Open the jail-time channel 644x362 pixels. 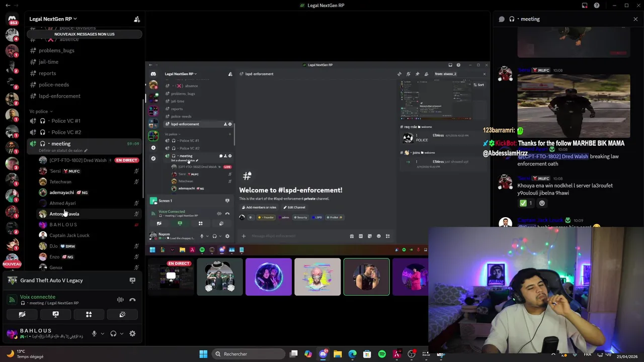85,62
